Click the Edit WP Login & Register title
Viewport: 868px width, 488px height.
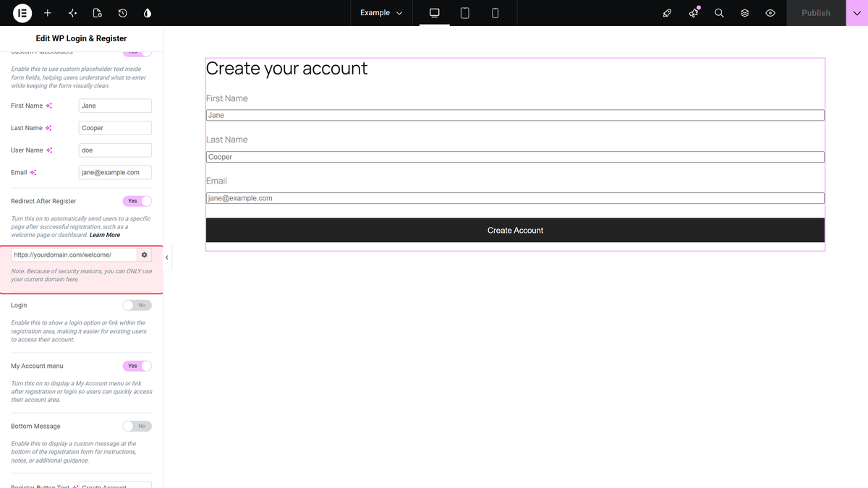pyautogui.click(x=81, y=38)
